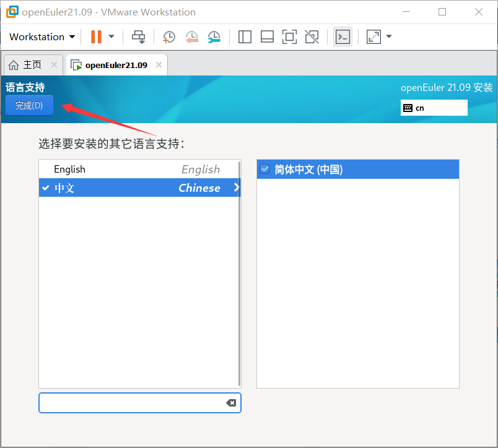Click the 选择要安装的其它语言支持 label
The image size is (498, 448).
111,144
